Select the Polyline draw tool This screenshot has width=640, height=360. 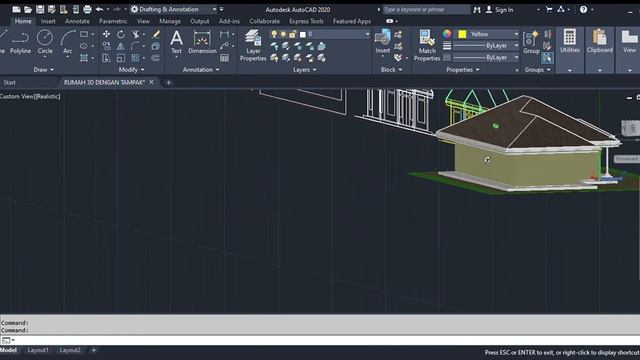tap(20, 42)
